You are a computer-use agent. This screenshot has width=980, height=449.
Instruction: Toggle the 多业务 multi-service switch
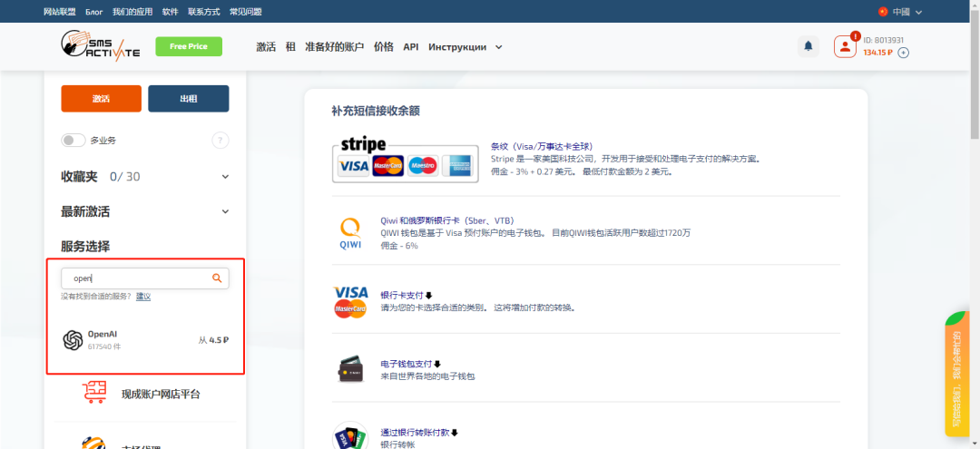pyautogui.click(x=73, y=141)
